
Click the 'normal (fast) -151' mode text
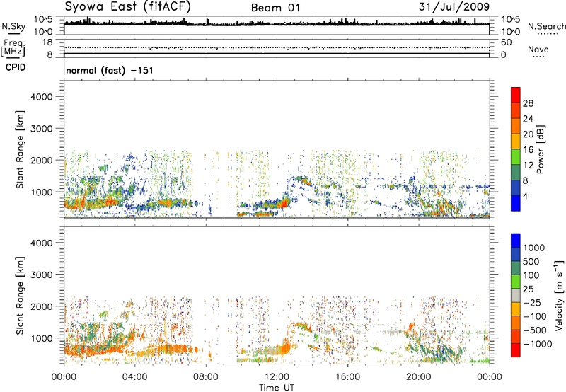(110, 70)
